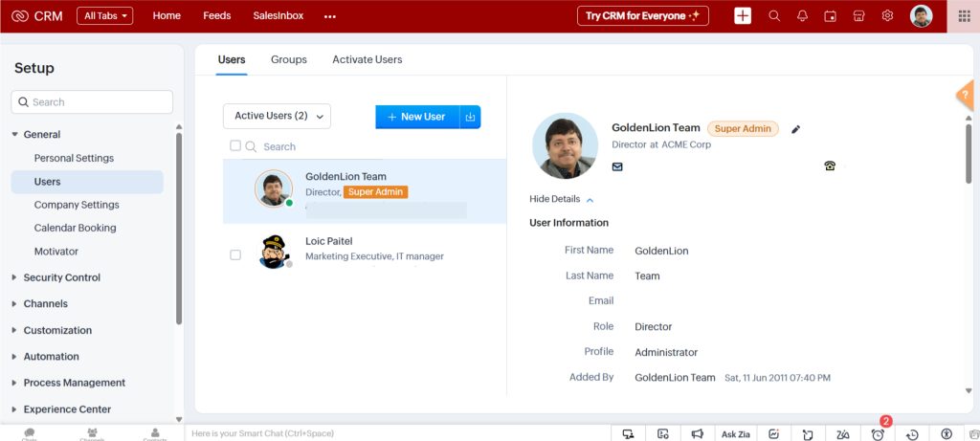980x441 pixels.
Task: Open reminders alarm clock icon
Action: click(878, 434)
